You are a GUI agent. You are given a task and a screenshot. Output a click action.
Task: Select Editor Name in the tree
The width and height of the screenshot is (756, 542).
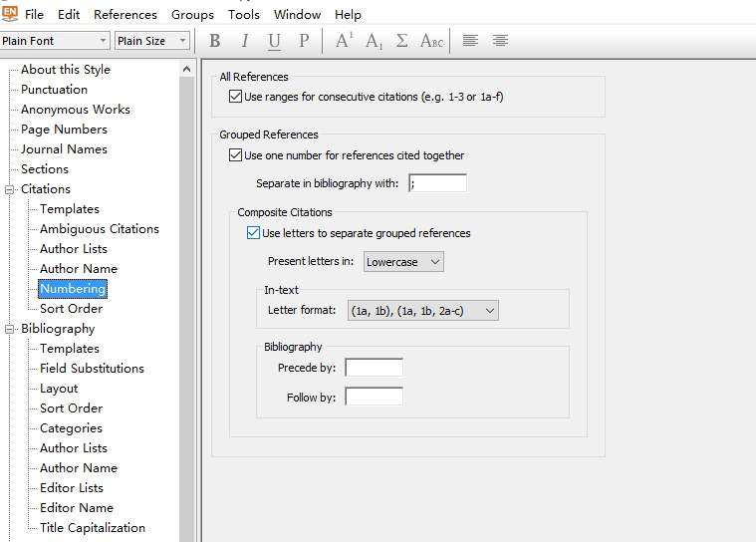[x=76, y=508]
